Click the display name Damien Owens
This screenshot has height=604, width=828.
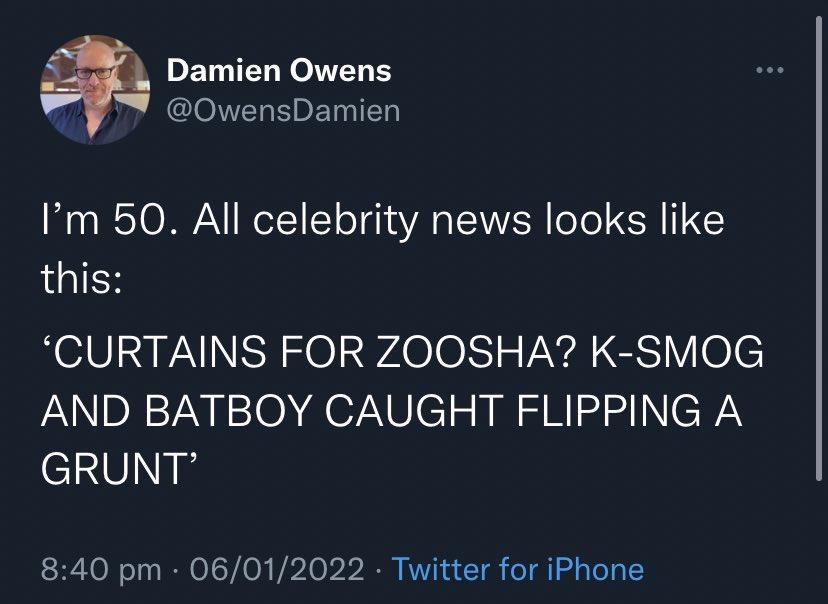pyautogui.click(x=280, y=70)
